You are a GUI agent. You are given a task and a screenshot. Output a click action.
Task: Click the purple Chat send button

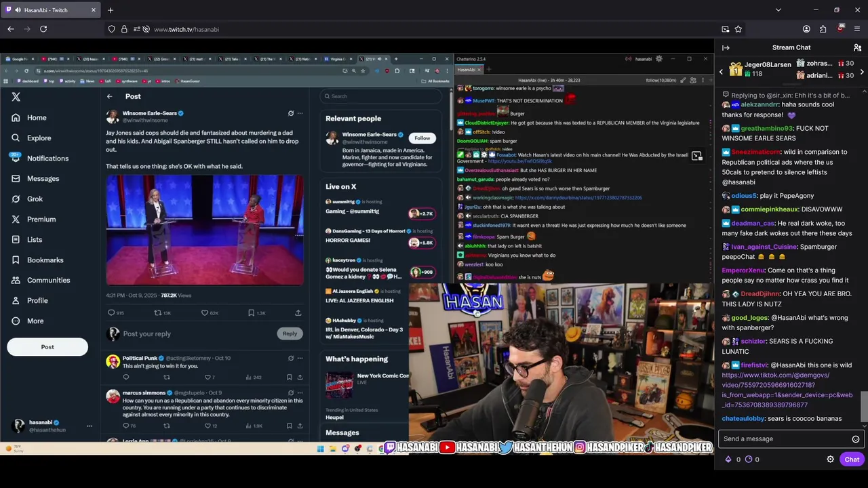tap(852, 460)
